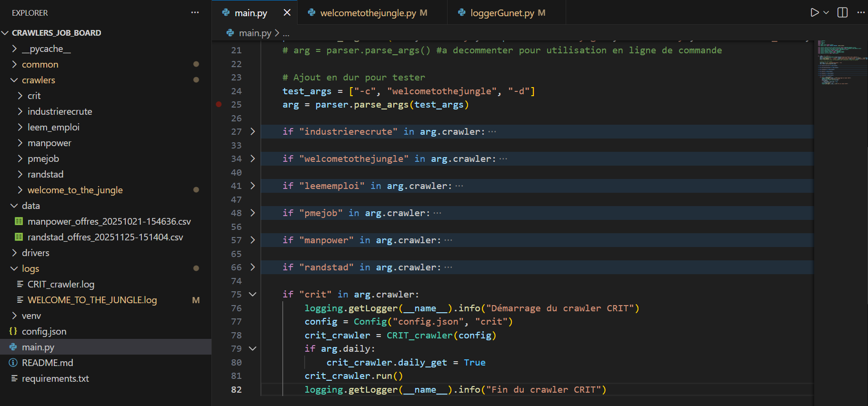
Task: Switch to the loggerGunet.py tab
Action: (507, 13)
